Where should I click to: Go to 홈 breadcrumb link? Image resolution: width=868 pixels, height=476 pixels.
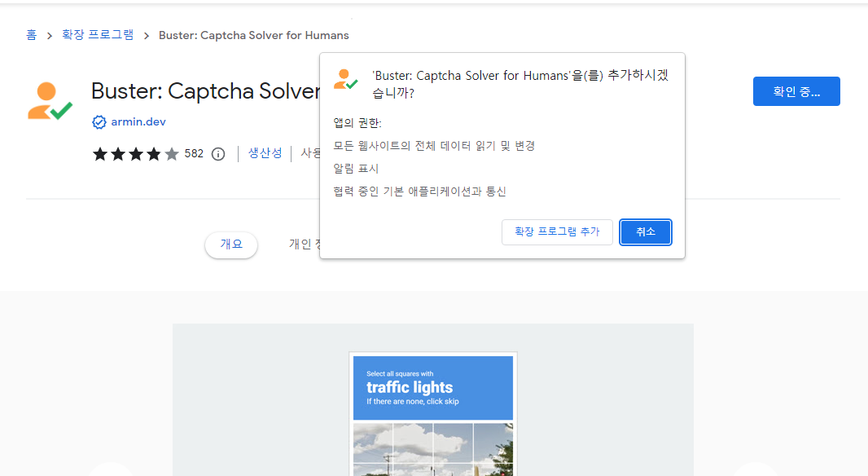[x=32, y=35]
